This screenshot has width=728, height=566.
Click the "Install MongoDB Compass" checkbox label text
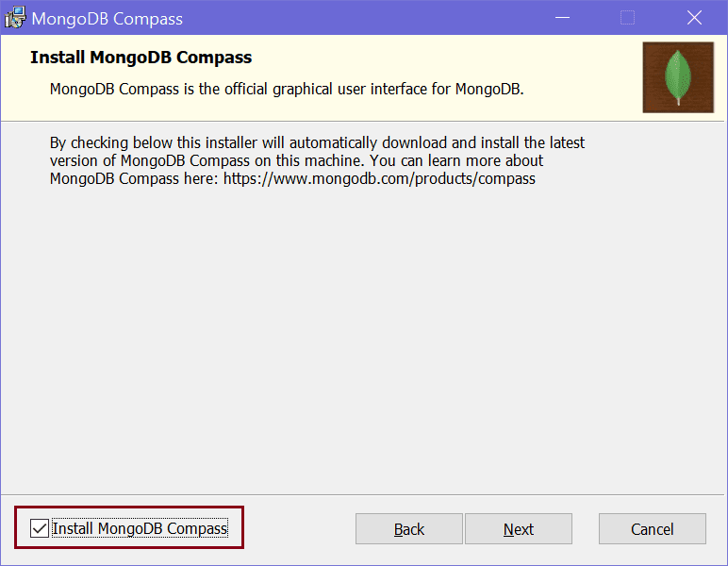tap(140, 528)
